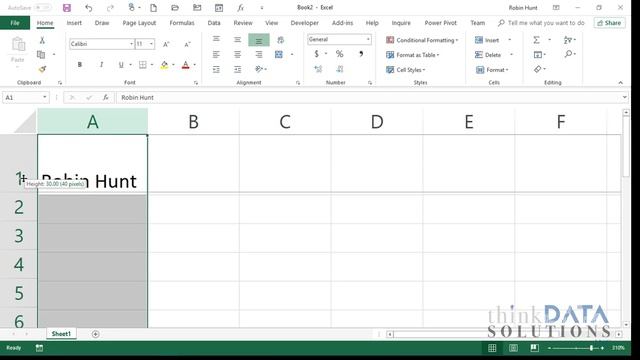Viewport: 640px width, 360px height.
Task: Decrease indent of cell contents
Action: pos(216,69)
